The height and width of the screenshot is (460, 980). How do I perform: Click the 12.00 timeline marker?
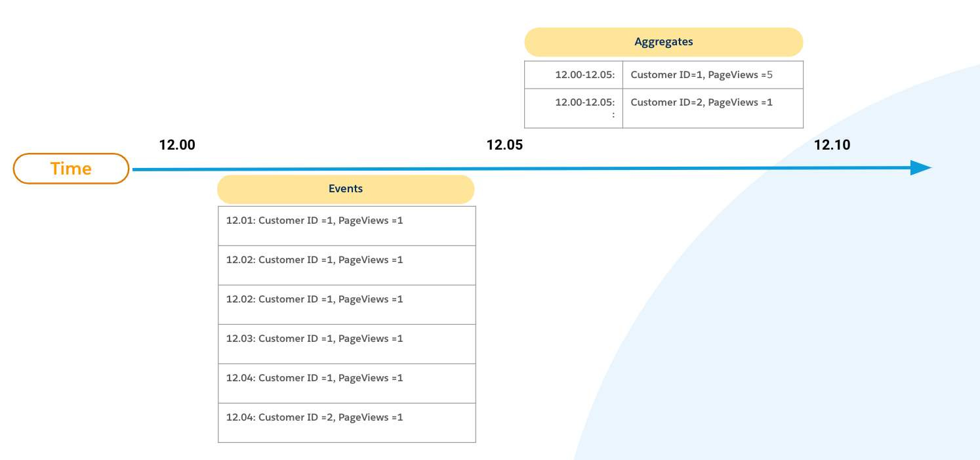coord(177,146)
